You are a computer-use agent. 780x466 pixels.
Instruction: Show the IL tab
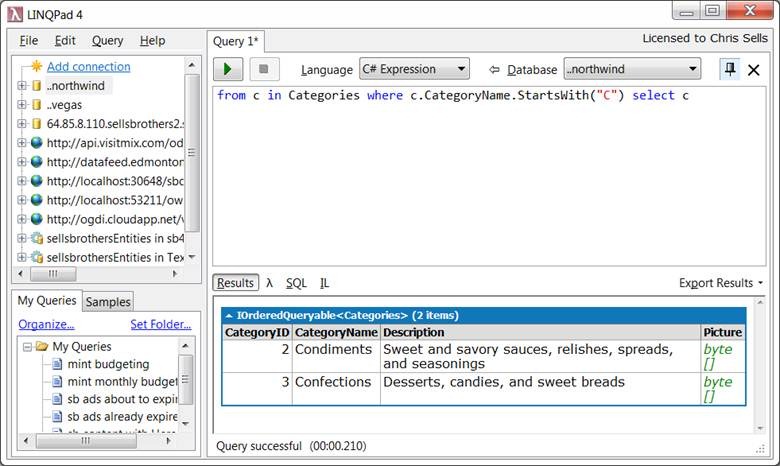[x=324, y=283]
